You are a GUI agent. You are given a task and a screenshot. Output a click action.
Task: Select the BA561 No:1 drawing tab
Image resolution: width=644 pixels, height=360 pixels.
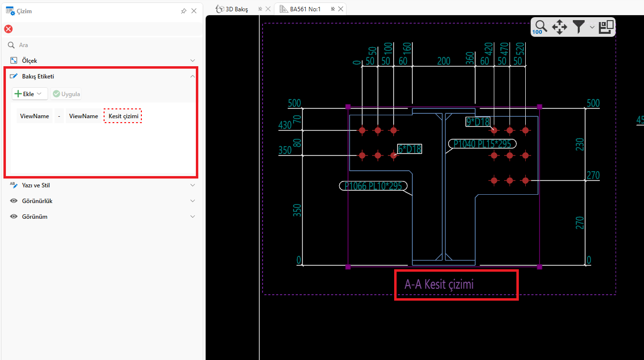(x=304, y=9)
